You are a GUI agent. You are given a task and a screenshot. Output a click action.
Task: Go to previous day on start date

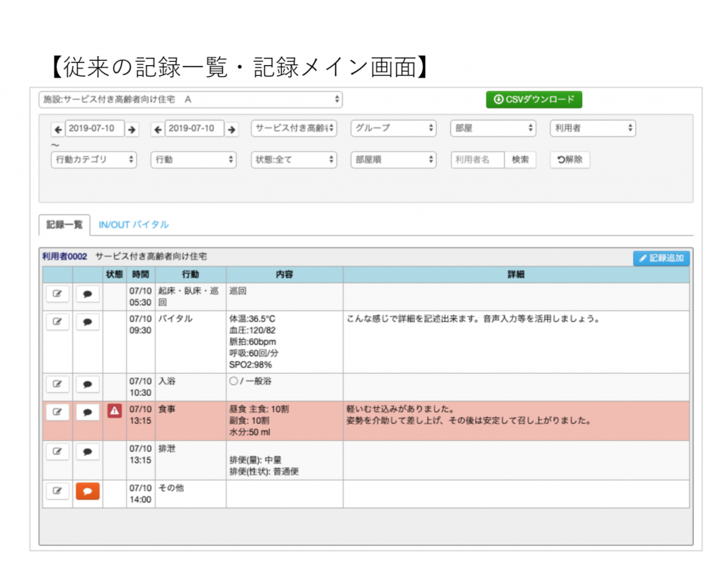tap(57, 129)
